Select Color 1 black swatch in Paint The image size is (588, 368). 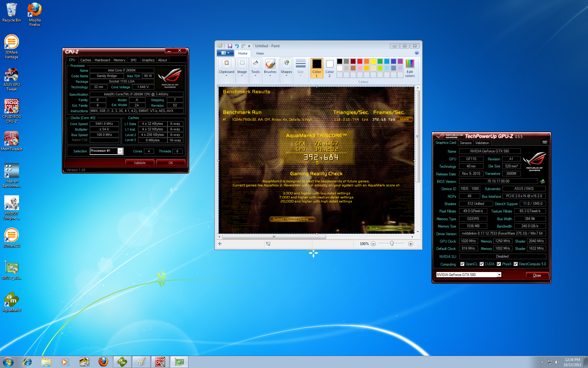pyautogui.click(x=317, y=68)
